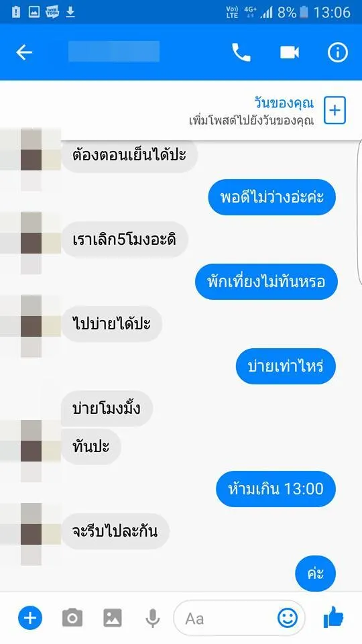Tap the battery indicator in status bar

coord(304,12)
